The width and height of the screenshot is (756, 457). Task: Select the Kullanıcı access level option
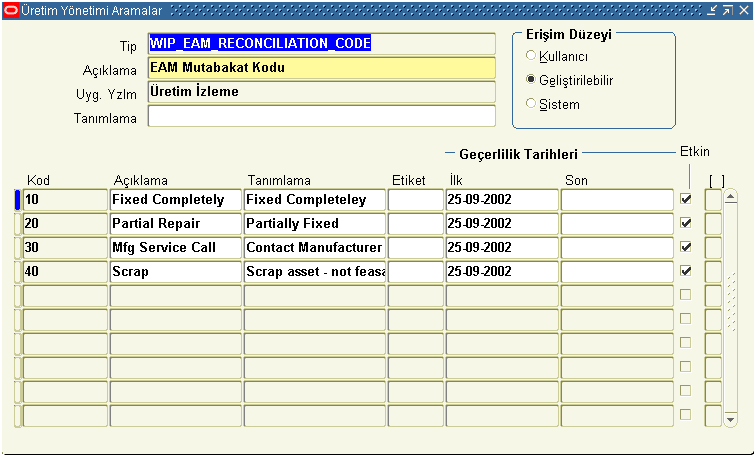click(x=531, y=56)
